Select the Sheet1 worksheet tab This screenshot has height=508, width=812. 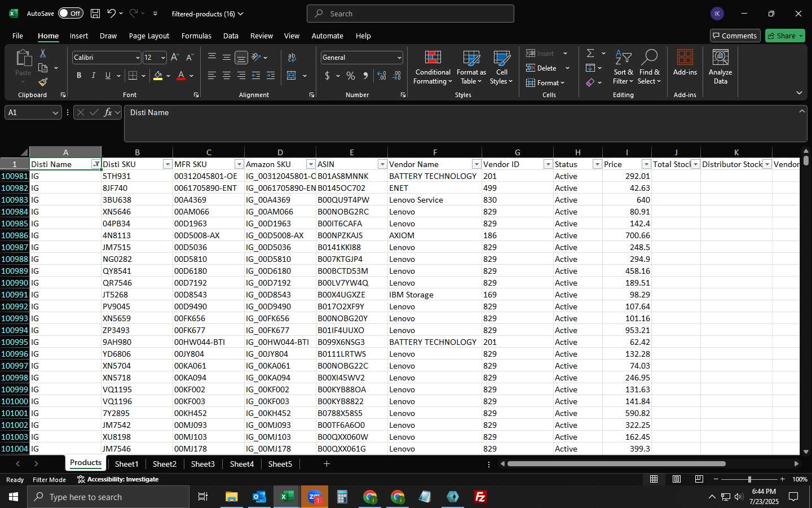[126, 464]
